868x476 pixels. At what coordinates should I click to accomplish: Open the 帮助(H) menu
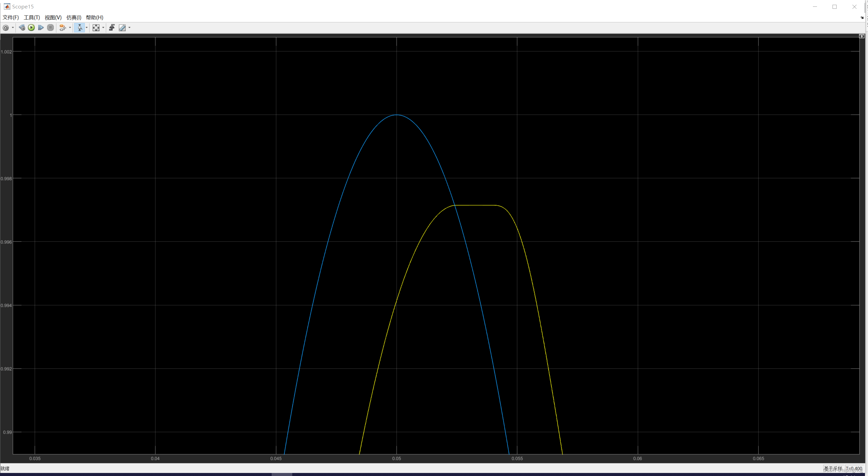coord(95,18)
